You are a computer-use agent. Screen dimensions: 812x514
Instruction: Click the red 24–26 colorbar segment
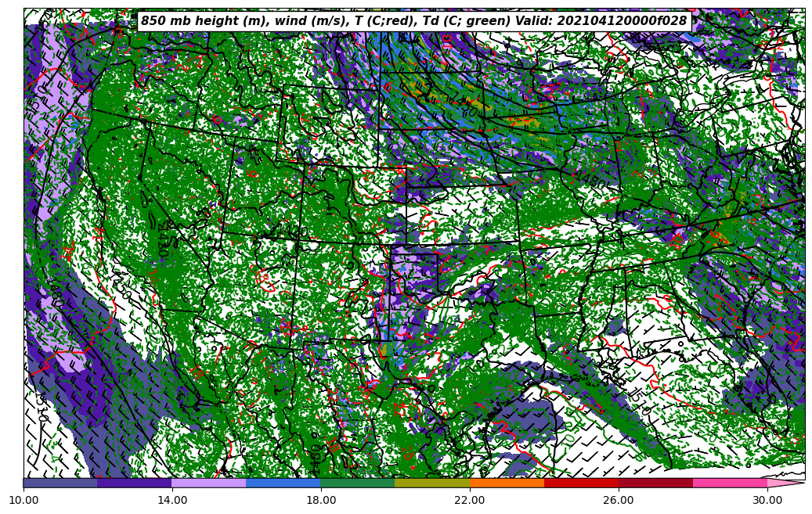[x=582, y=483]
